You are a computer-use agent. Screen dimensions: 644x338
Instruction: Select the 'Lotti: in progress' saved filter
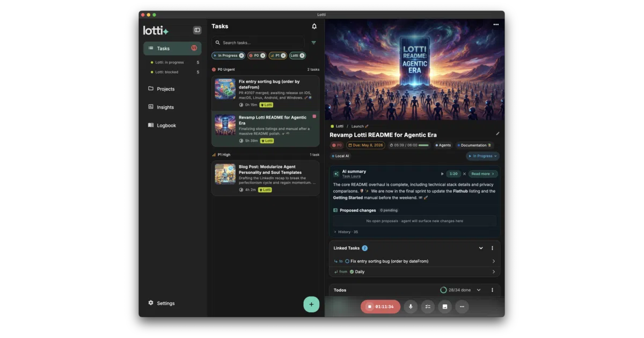175,62
